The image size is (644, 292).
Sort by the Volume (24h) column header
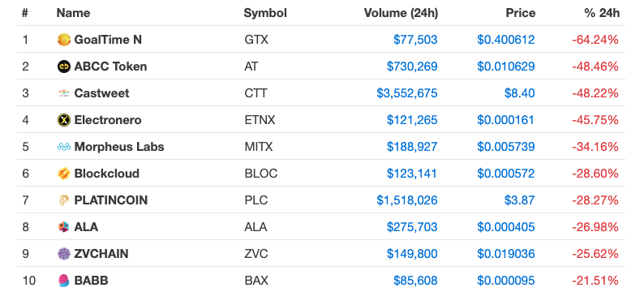[x=401, y=13]
